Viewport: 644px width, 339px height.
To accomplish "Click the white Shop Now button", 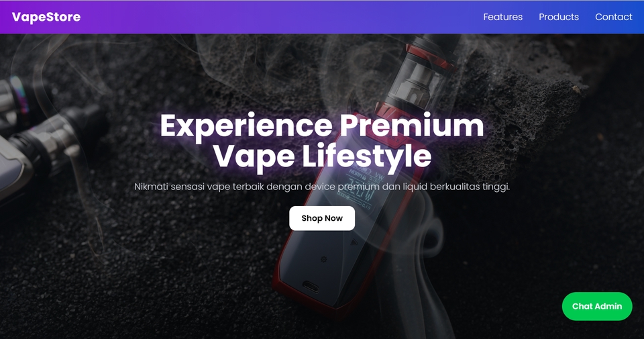I will (322, 218).
